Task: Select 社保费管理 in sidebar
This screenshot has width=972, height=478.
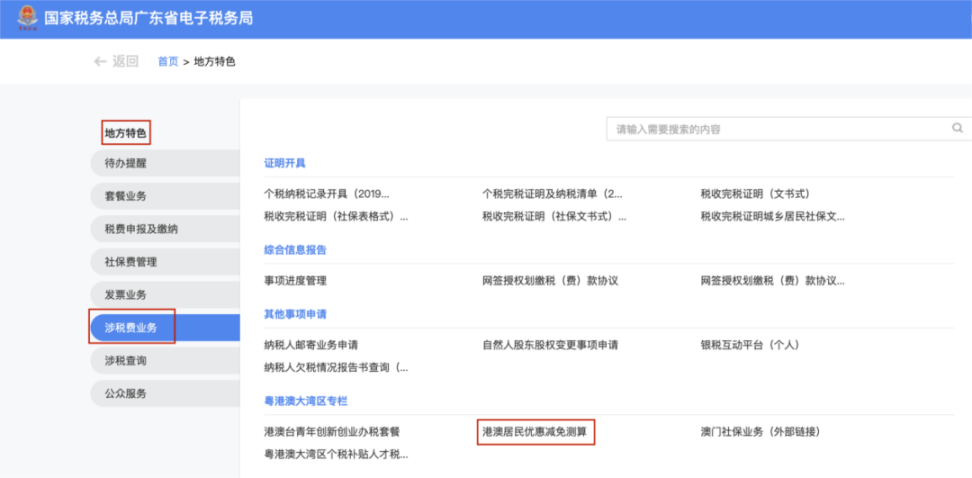Action: (131, 262)
